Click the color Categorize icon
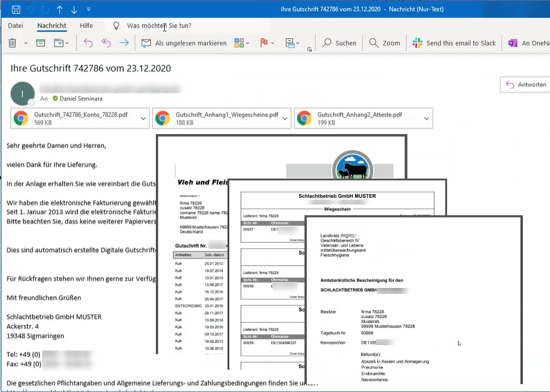550x392 pixels. pos(239,43)
